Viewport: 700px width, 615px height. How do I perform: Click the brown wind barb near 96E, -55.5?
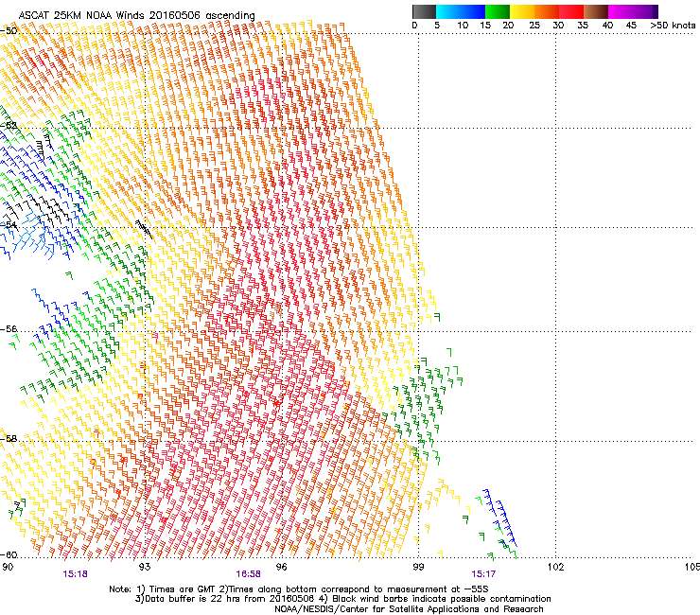276,310
